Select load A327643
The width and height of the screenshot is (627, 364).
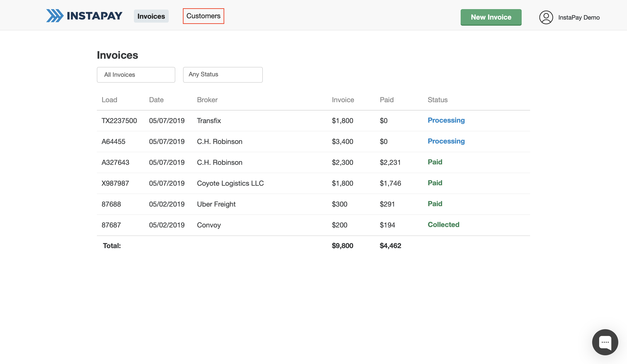[x=115, y=162]
